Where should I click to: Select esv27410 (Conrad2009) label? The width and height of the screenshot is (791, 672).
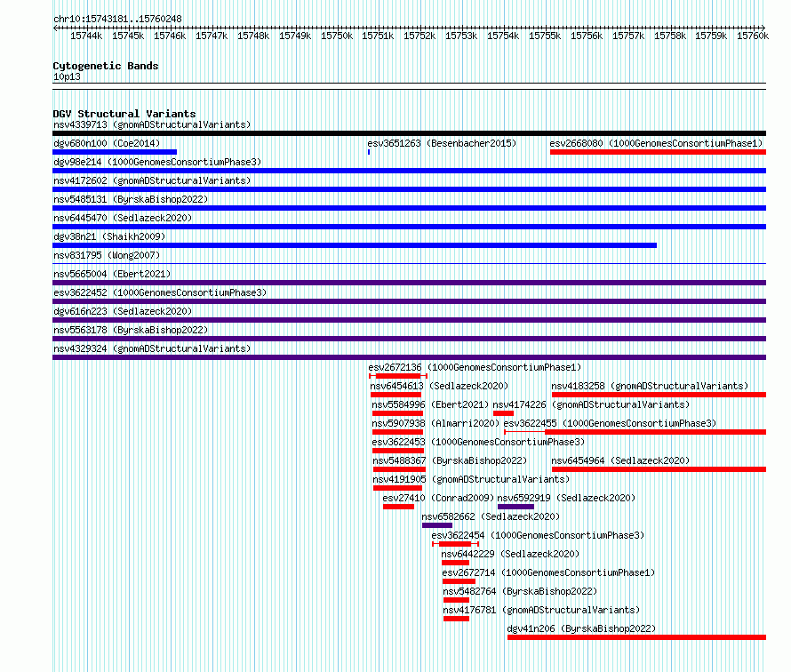[x=438, y=498]
